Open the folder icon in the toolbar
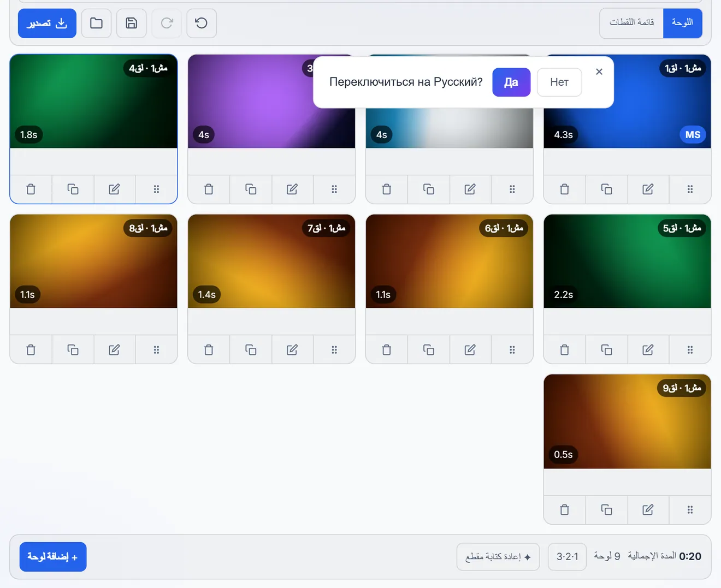721x588 pixels. pyautogui.click(x=96, y=23)
